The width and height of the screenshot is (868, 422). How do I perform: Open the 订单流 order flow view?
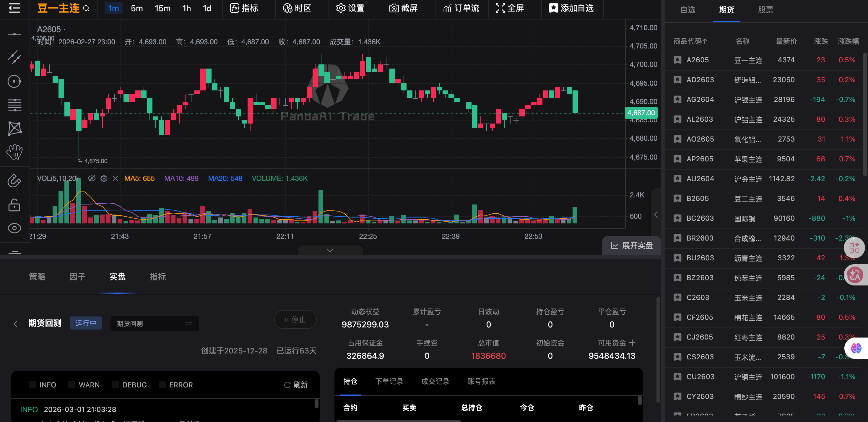[x=461, y=8]
